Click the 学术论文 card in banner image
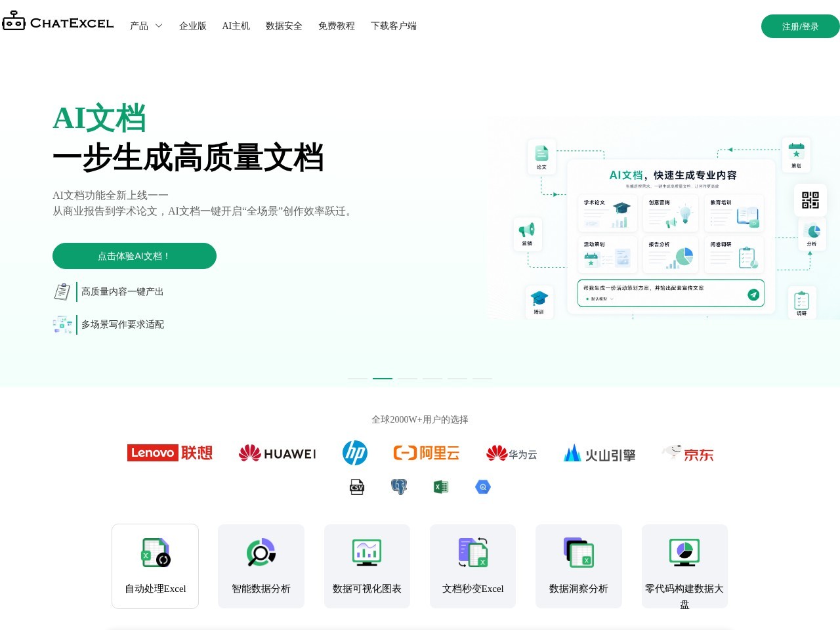Screen dimensions: 840x630 click(608, 213)
